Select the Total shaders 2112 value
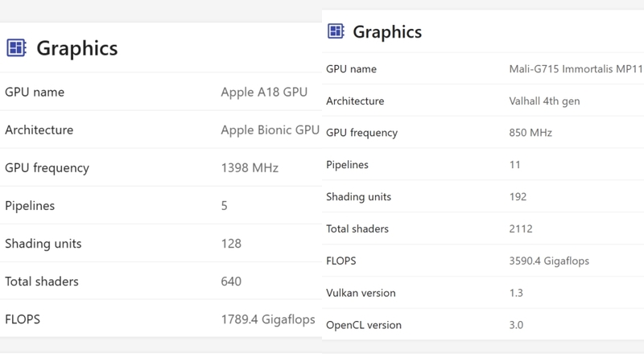This screenshot has width=644, height=362. point(521,229)
